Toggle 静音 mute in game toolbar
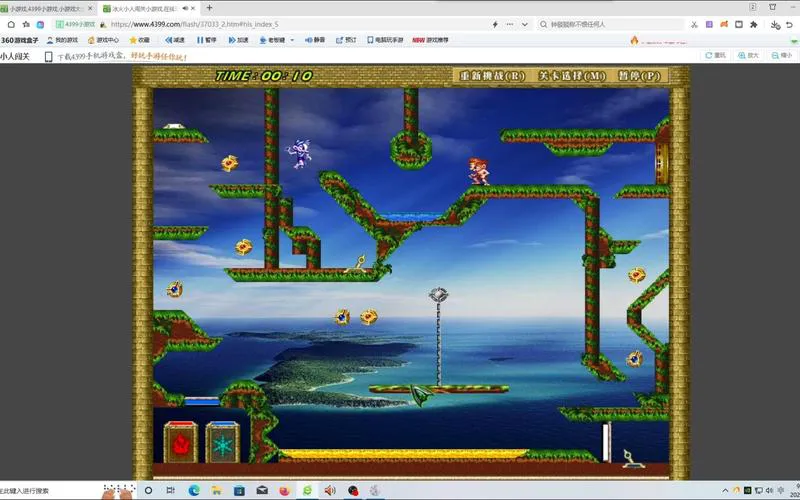Screen dimensions: 800x500 click(315, 40)
